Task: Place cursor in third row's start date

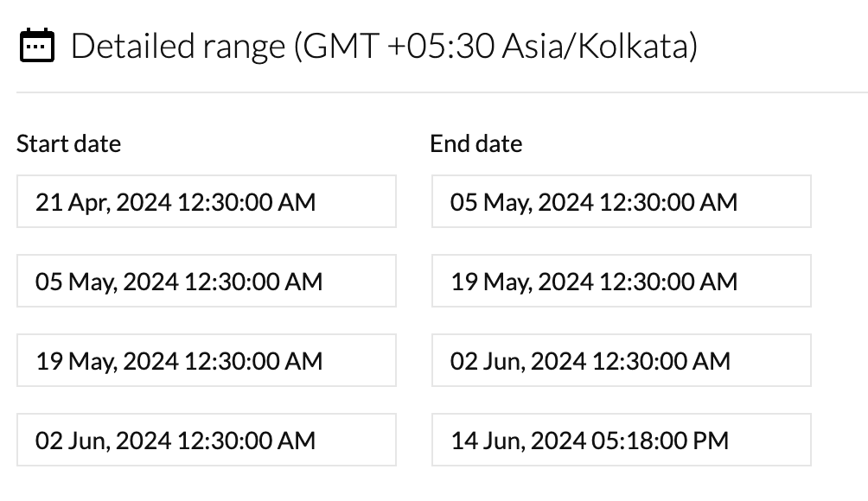Action: [206, 361]
